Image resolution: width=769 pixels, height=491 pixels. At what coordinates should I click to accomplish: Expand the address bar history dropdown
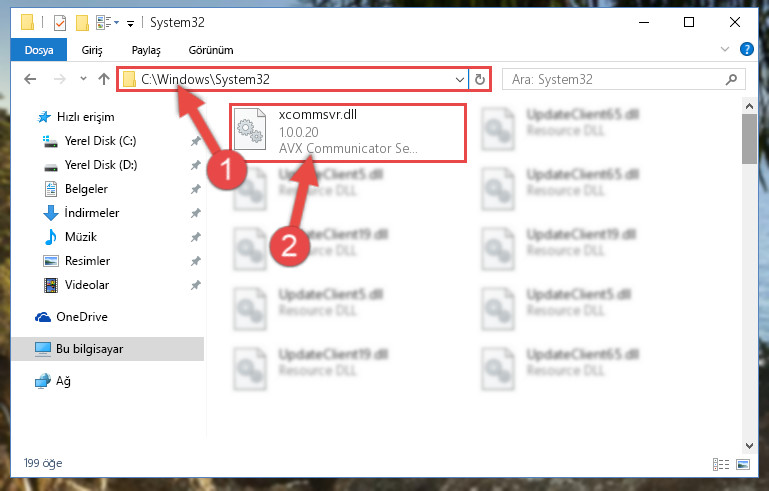click(x=460, y=79)
